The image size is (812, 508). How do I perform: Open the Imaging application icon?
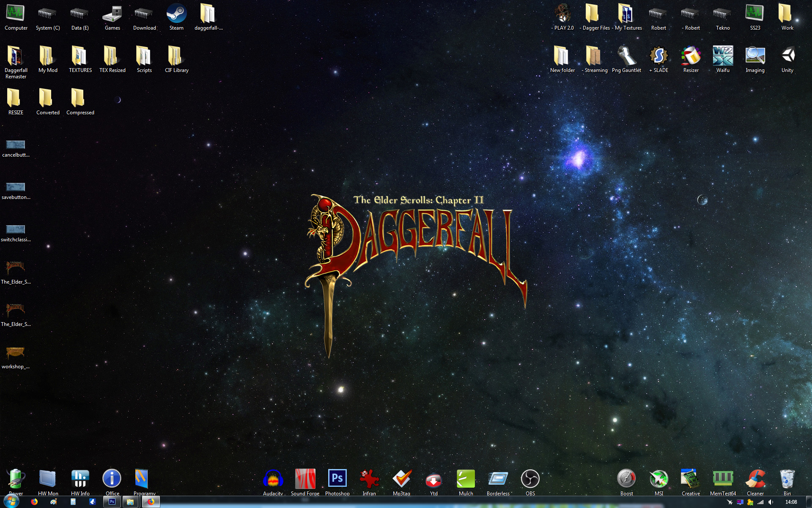coord(755,60)
